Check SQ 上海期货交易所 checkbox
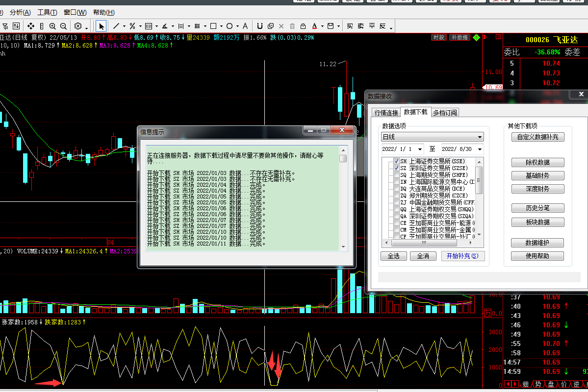 (396, 175)
